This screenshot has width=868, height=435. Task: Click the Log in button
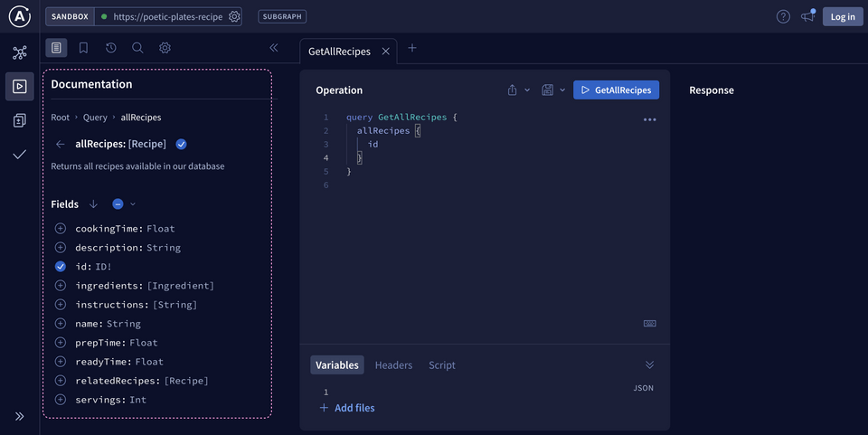[843, 16]
